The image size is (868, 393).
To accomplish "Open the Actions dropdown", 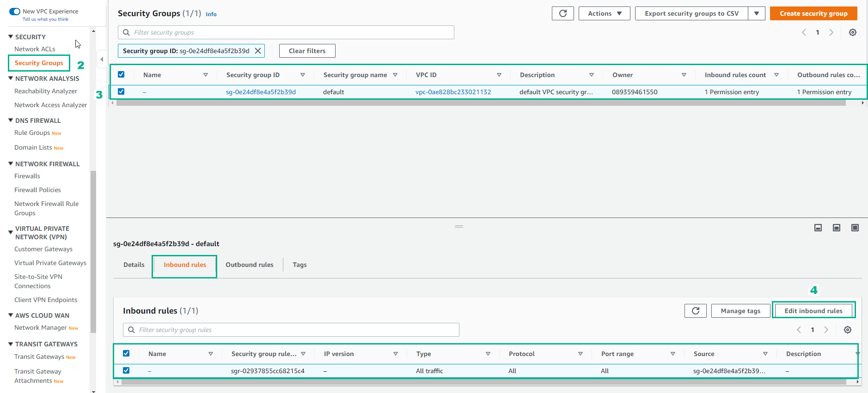I will (x=604, y=13).
